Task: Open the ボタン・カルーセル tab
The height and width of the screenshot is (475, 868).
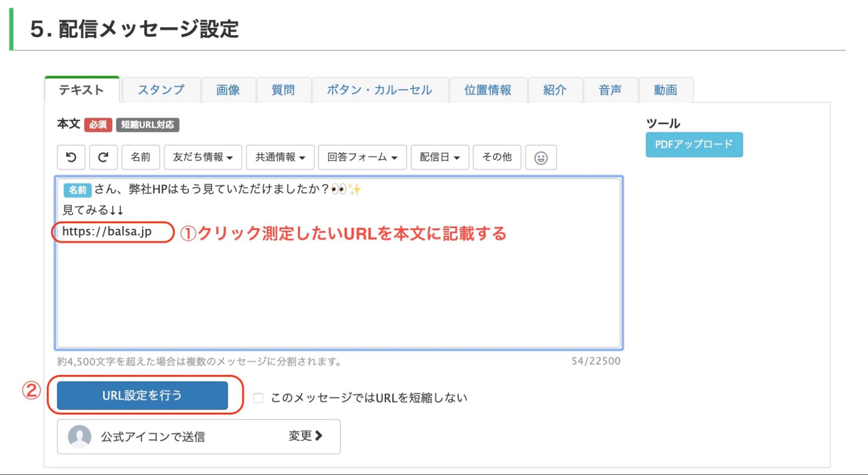Action: (x=379, y=90)
